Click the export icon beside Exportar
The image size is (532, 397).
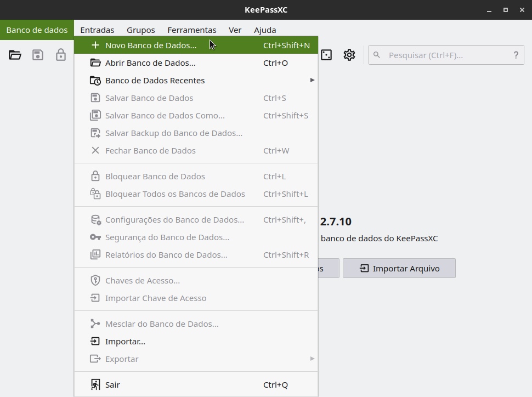click(95, 359)
